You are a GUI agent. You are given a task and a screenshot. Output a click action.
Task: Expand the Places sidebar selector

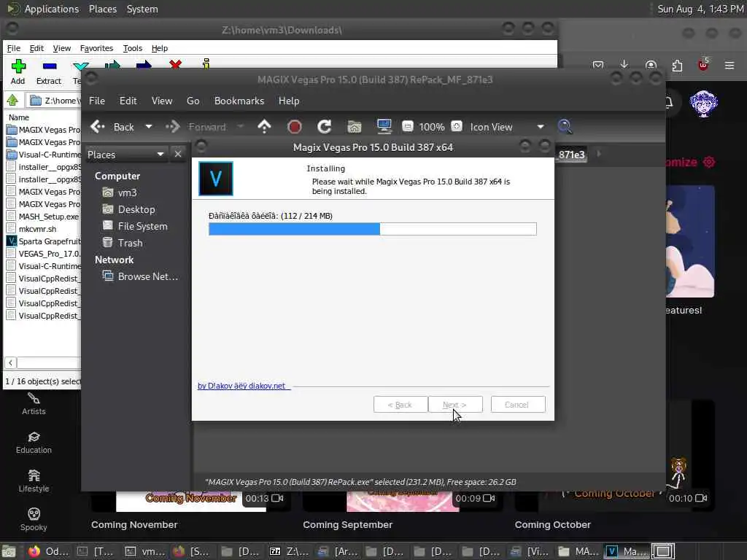(125, 155)
